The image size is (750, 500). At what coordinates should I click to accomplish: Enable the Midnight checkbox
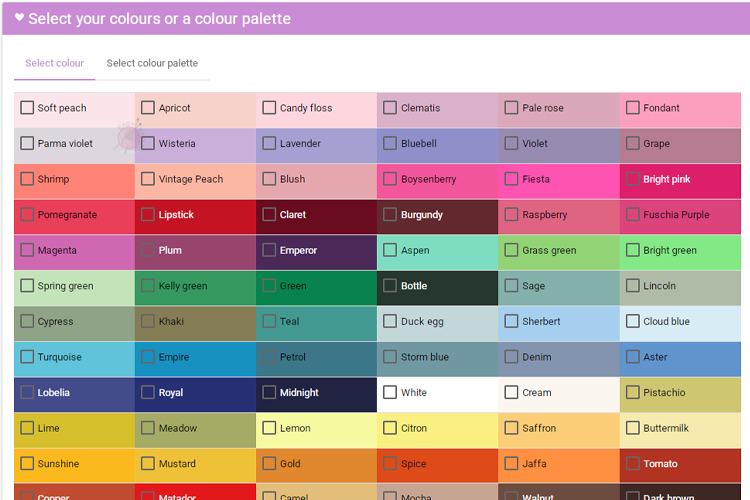coord(269,392)
